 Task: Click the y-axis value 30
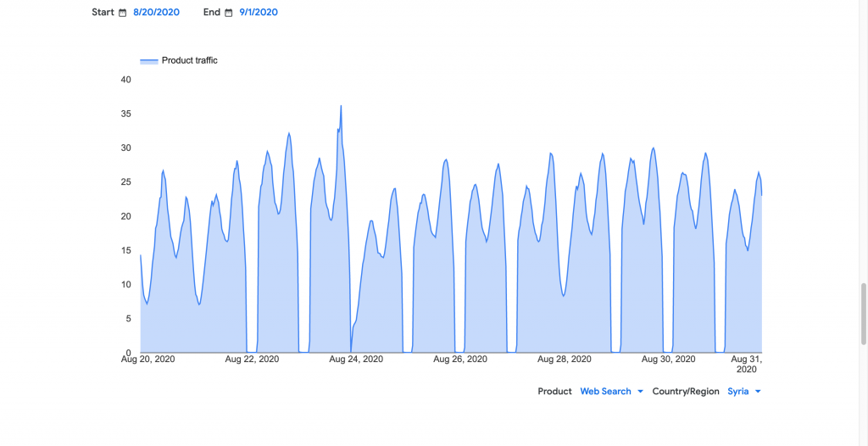pyautogui.click(x=125, y=148)
